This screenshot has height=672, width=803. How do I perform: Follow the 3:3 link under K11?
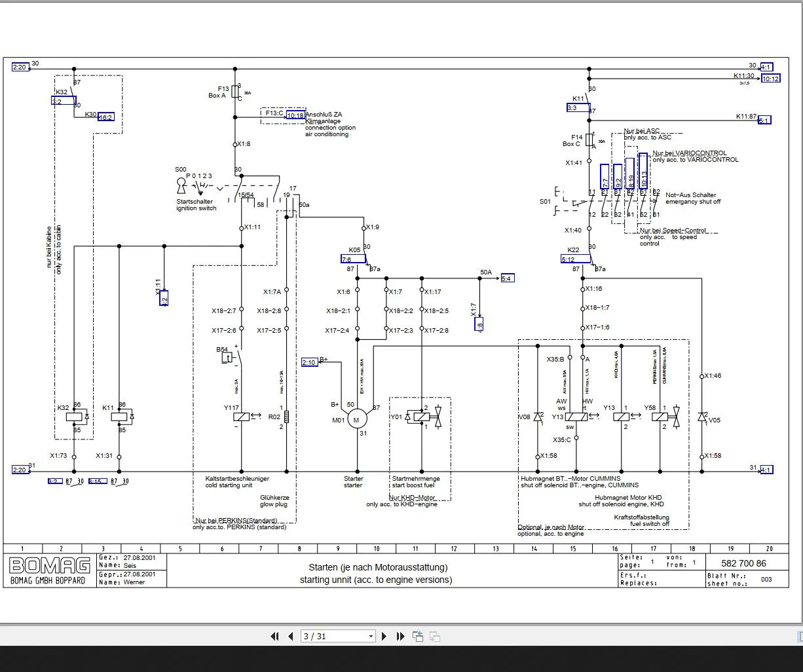[x=578, y=107]
